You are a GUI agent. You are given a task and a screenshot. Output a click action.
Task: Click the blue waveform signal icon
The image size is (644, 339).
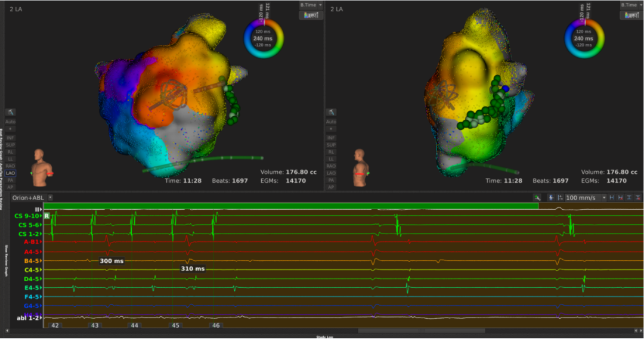pyautogui.click(x=550, y=197)
